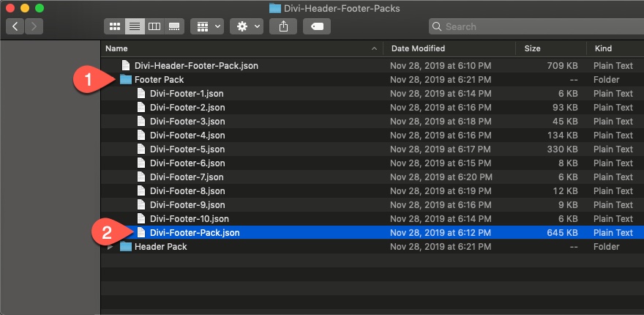
Task: Click the 645 KB size value
Action: point(563,233)
